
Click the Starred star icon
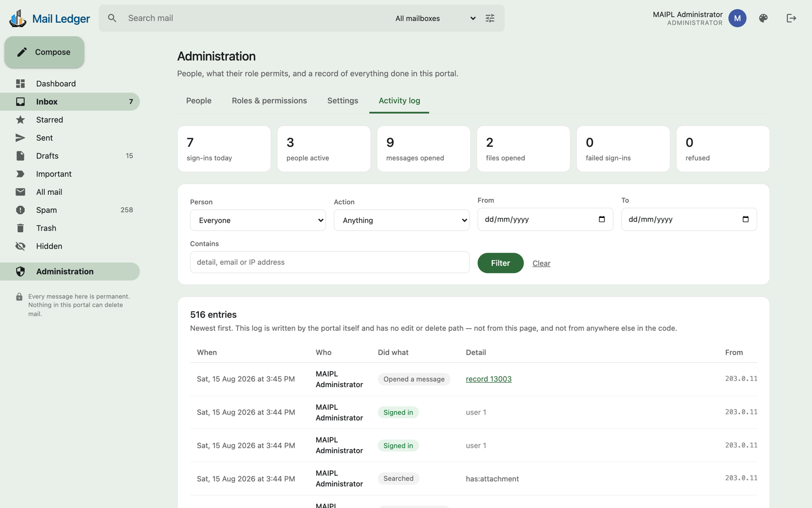click(x=20, y=120)
